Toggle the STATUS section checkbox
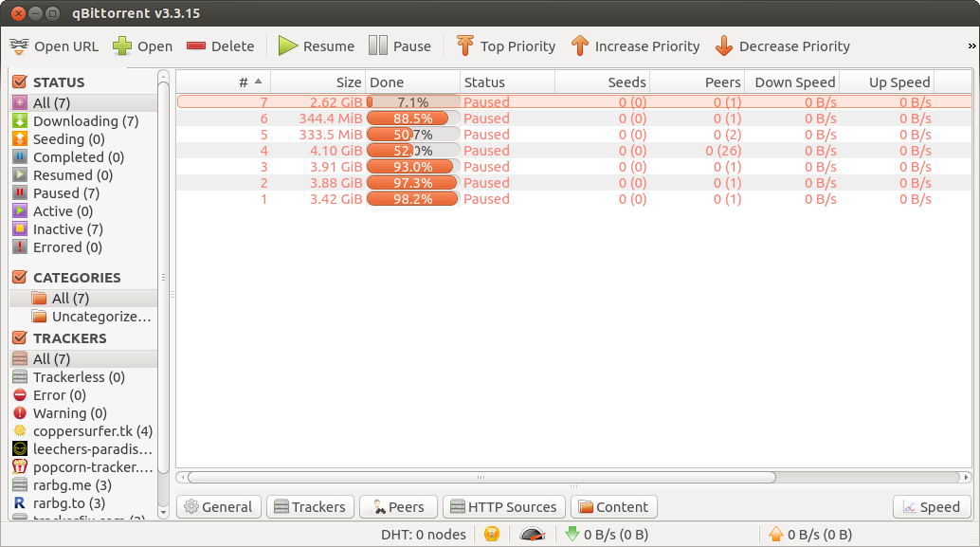This screenshot has width=980, height=547. 19,82
